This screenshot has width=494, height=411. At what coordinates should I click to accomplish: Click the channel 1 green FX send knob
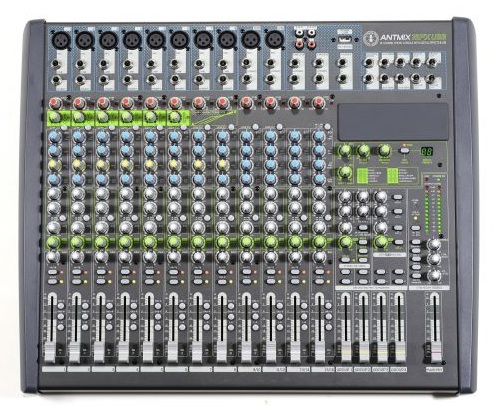[54, 242]
